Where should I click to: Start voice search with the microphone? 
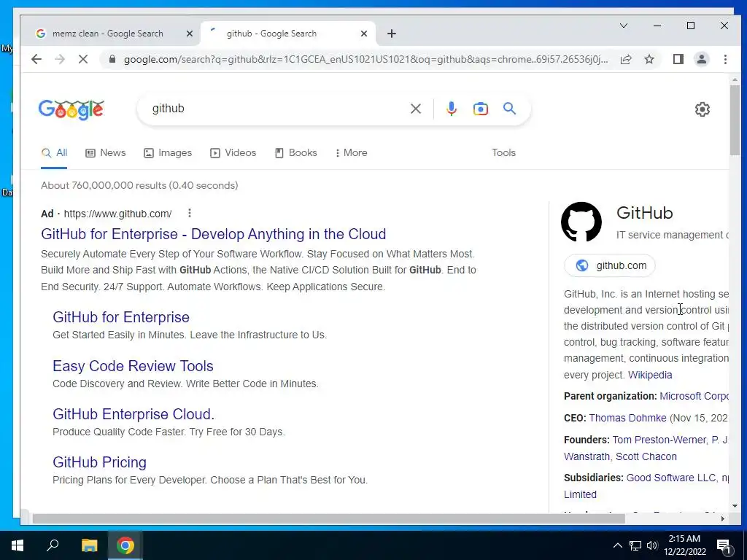coord(452,109)
